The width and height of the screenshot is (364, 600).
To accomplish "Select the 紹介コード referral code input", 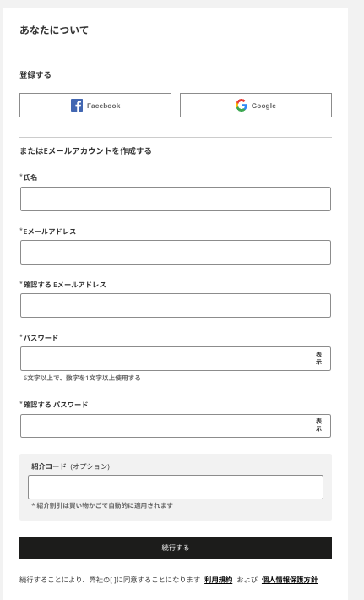I will tap(176, 487).
